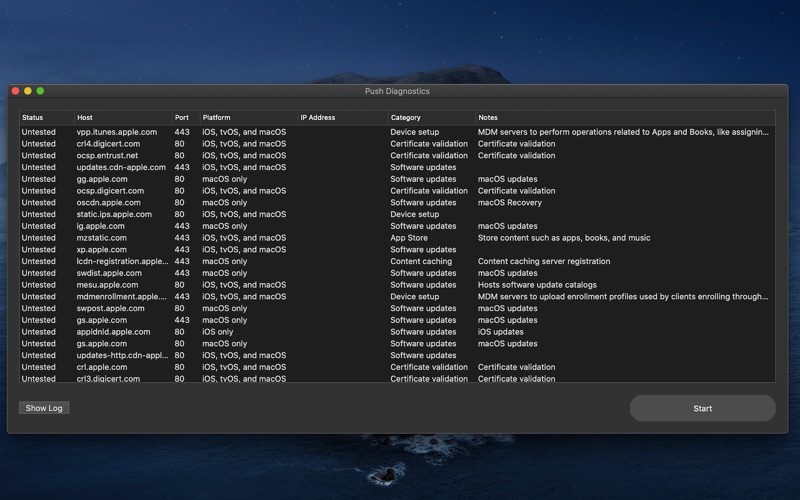The width and height of the screenshot is (800, 500).
Task: Select the crl3.digicert.com host entry
Action: pos(108,379)
